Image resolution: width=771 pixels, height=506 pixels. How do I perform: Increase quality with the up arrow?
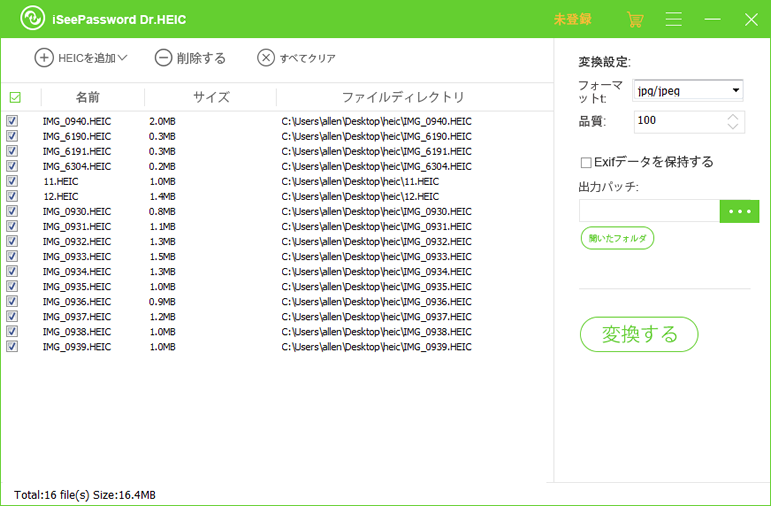point(733,117)
